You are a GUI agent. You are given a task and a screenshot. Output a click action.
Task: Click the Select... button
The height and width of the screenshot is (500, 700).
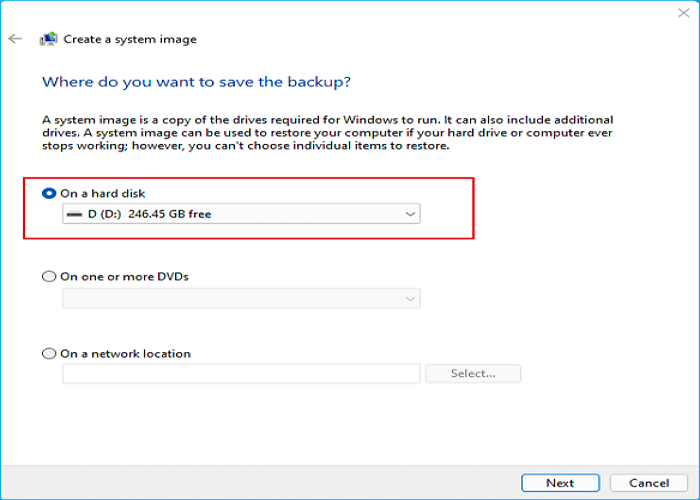tap(473, 374)
